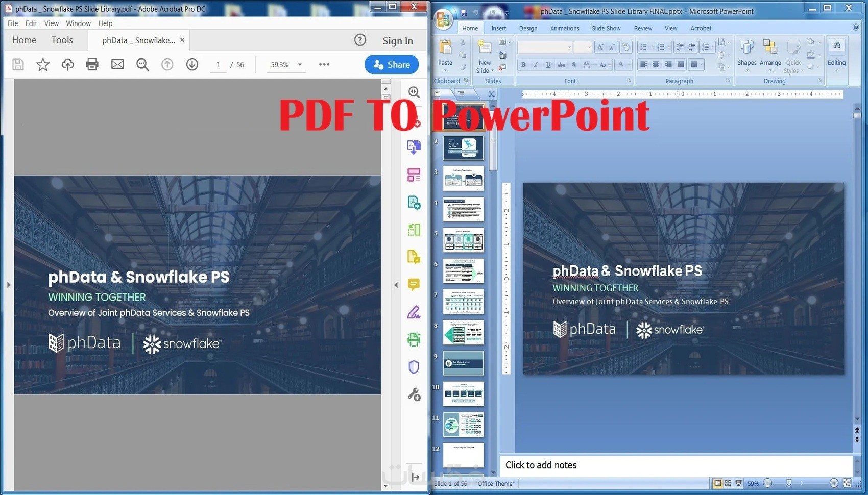Open the Acrobat File menu

click(x=13, y=23)
